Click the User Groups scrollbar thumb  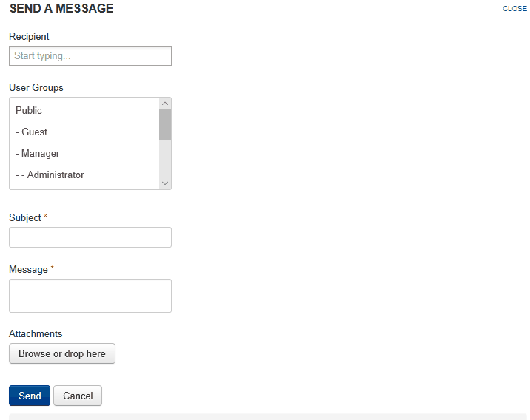(x=165, y=125)
